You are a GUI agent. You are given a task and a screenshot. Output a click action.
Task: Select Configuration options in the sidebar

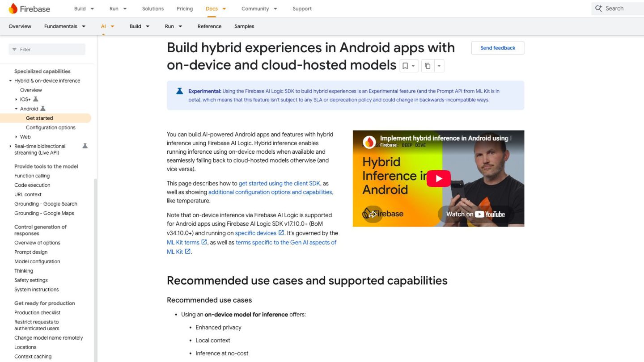[51, 127]
